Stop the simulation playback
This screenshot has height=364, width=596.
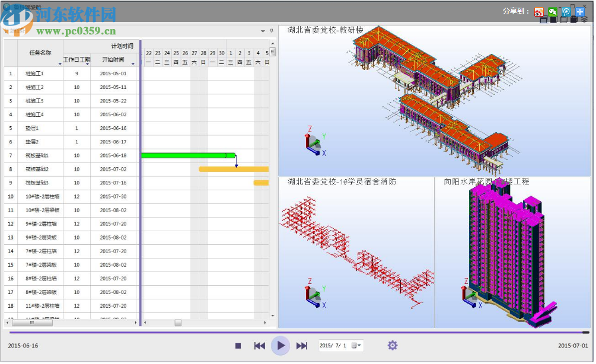click(x=238, y=346)
